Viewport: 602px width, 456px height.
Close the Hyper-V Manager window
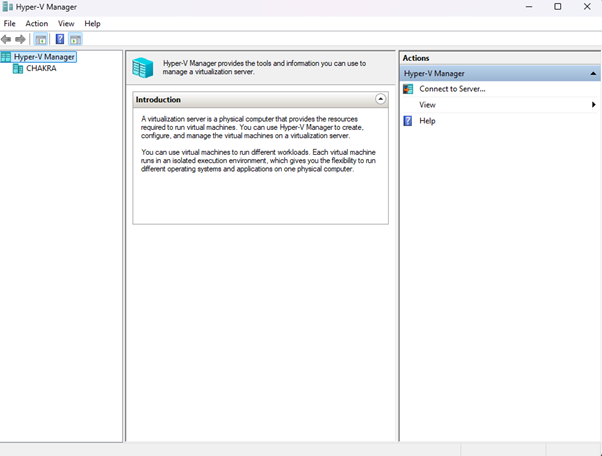tap(586, 7)
